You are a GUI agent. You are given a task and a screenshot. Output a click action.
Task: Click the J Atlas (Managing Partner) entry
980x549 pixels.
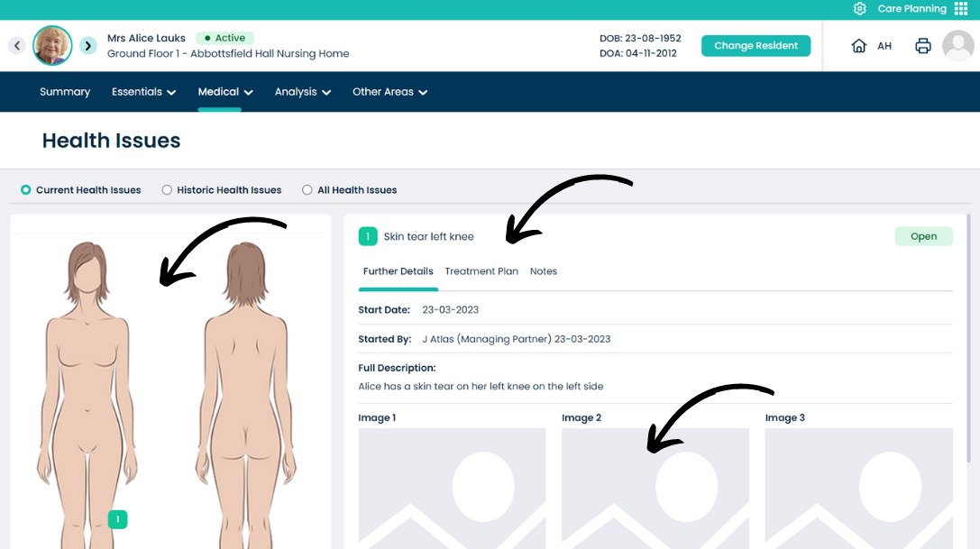pos(517,339)
